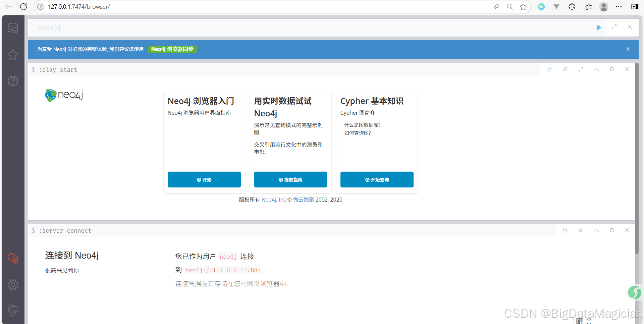The width and height of the screenshot is (644, 324).
Task: Toggle the browser sidebar panel icon
Action: (635, 7)
